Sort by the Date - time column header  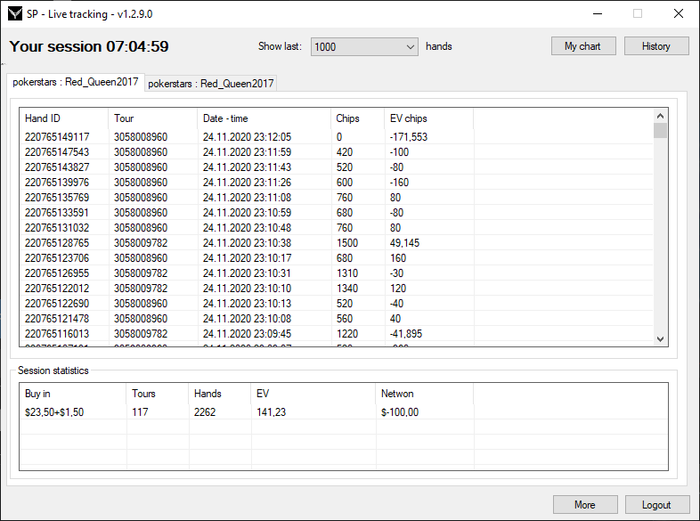[264, 118]
